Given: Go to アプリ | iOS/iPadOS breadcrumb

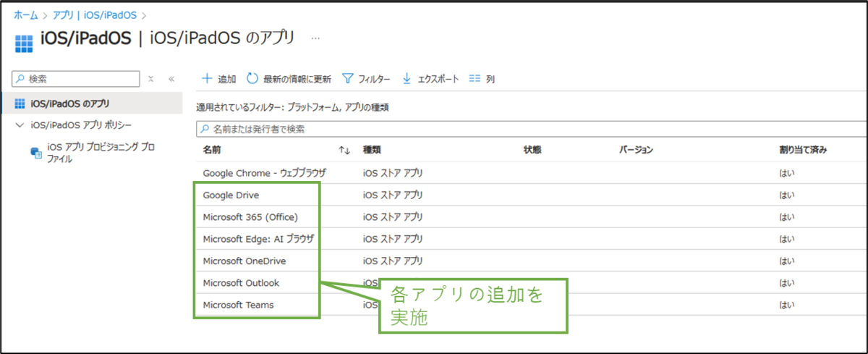Looking at the screenshot, I should click(x=94, y=14).
